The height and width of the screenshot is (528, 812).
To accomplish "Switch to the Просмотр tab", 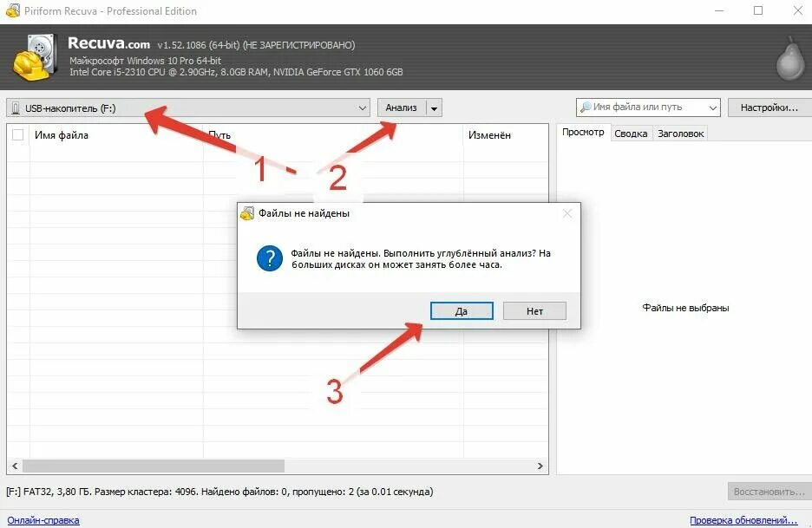I will [583, 133].
